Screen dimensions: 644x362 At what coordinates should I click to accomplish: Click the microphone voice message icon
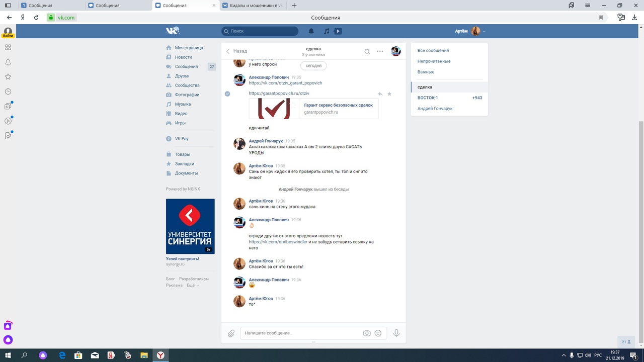[396, 333]
